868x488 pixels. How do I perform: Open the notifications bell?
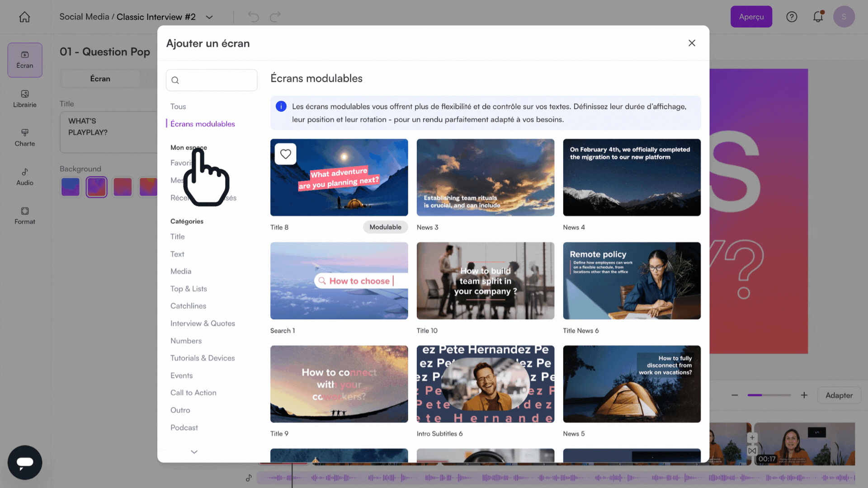click(x=818, y=17)
